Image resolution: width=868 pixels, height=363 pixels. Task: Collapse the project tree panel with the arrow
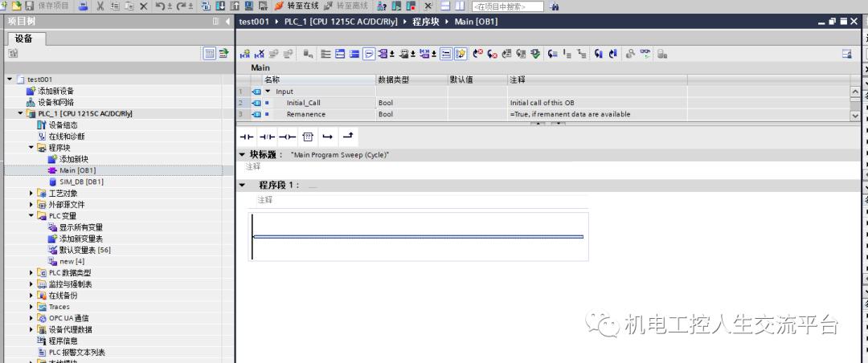227,22
